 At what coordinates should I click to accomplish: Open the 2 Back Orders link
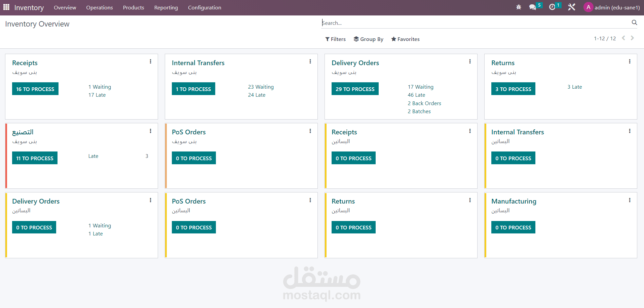424,103
